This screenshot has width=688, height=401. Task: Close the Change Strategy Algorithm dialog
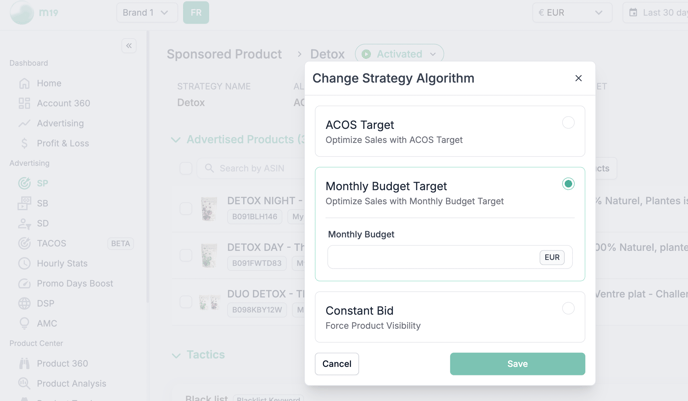pyautogui.click(x=578, y=78)
